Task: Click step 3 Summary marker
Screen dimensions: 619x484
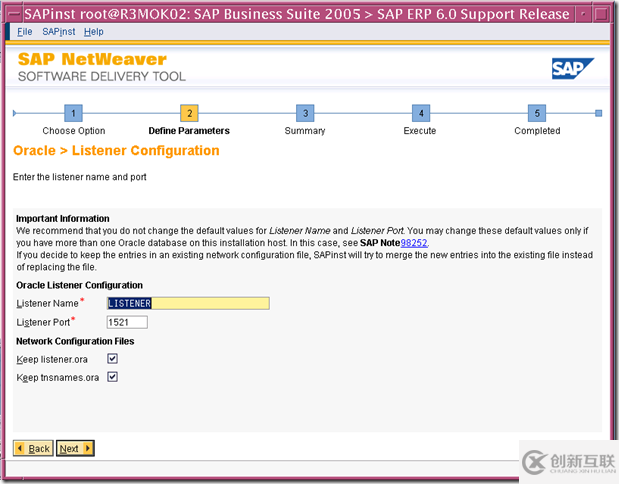Action: pos(305,113)
